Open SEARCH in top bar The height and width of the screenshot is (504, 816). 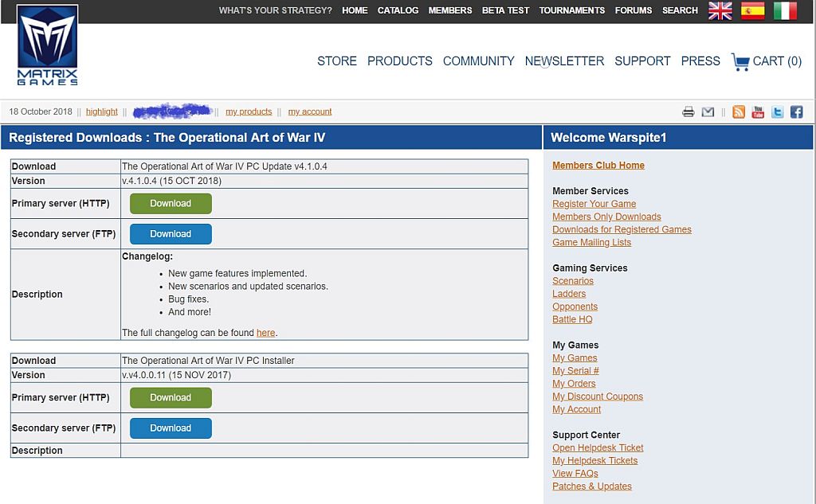click(x=680, y=10)
